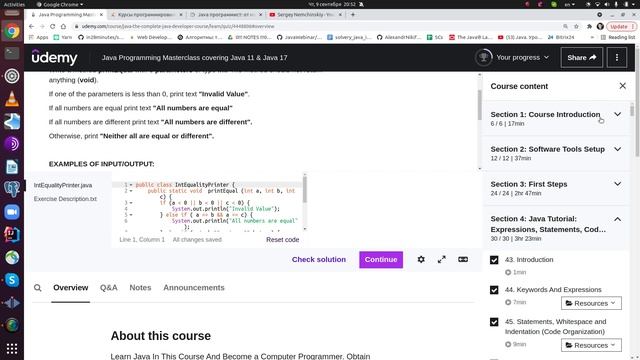Expand the exercise to fullscreen
This screenshot has height=360, width=640.
(442, 259)
